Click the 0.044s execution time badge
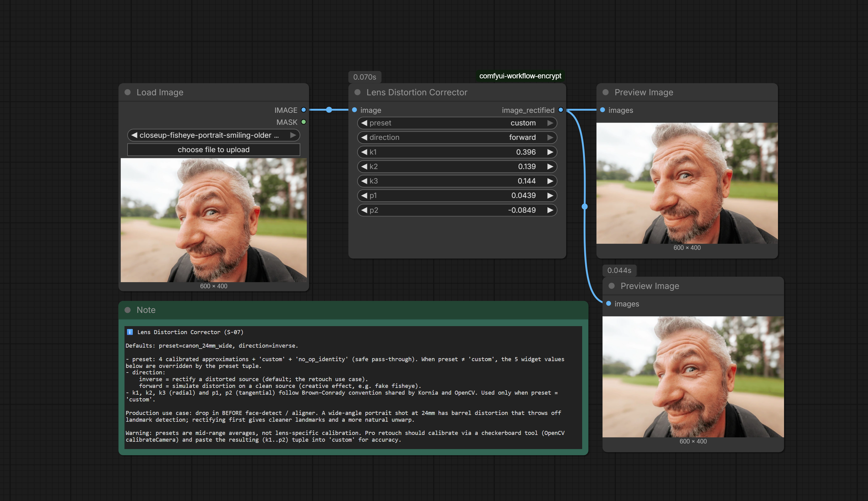This screenshot has width=868, height=501. [x=619, y=270]
